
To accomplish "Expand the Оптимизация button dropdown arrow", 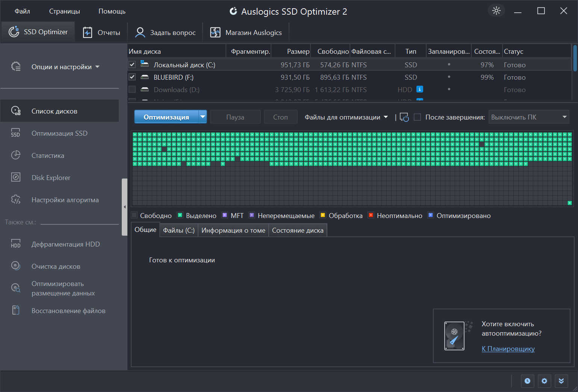I will pyautogui.click(x=203, y=117).
